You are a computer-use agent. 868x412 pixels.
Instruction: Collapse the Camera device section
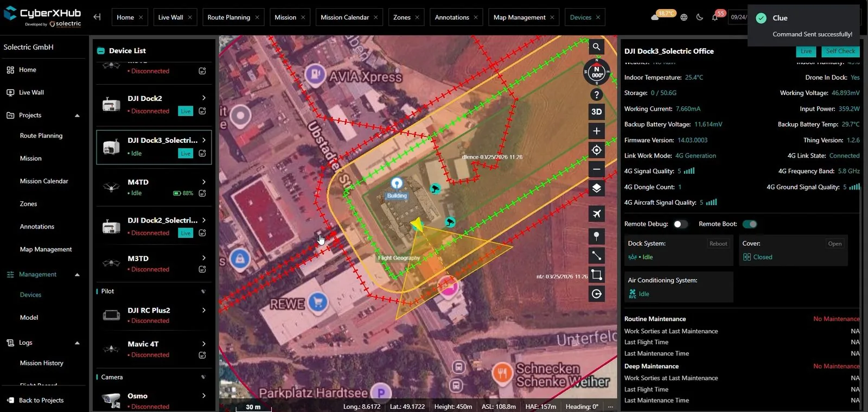click(203, 377)
